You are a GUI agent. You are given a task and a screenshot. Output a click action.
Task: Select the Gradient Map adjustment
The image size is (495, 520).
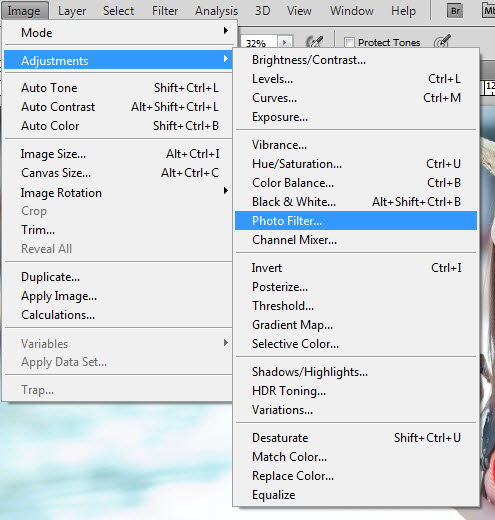click(x=356, y=325)
